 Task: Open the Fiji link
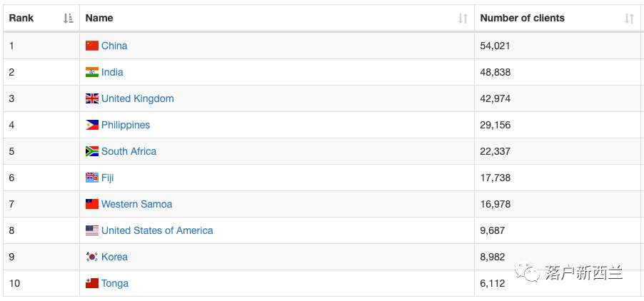pos(108,178)
